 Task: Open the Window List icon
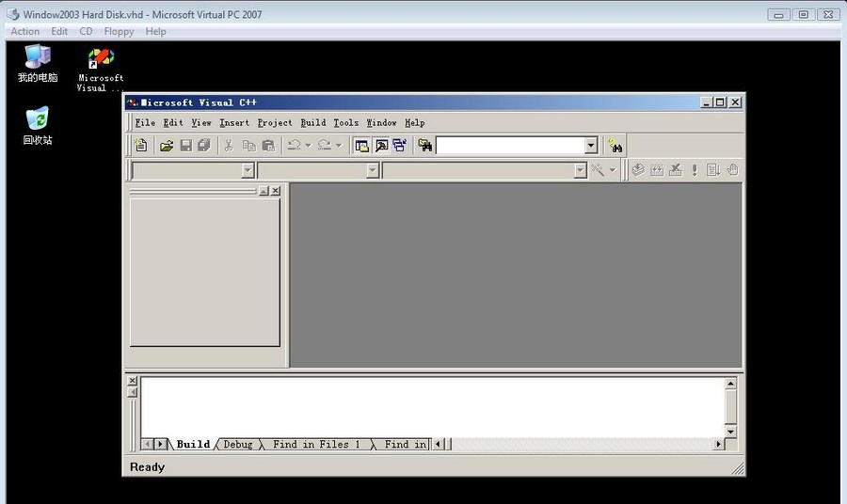point(400,145)
